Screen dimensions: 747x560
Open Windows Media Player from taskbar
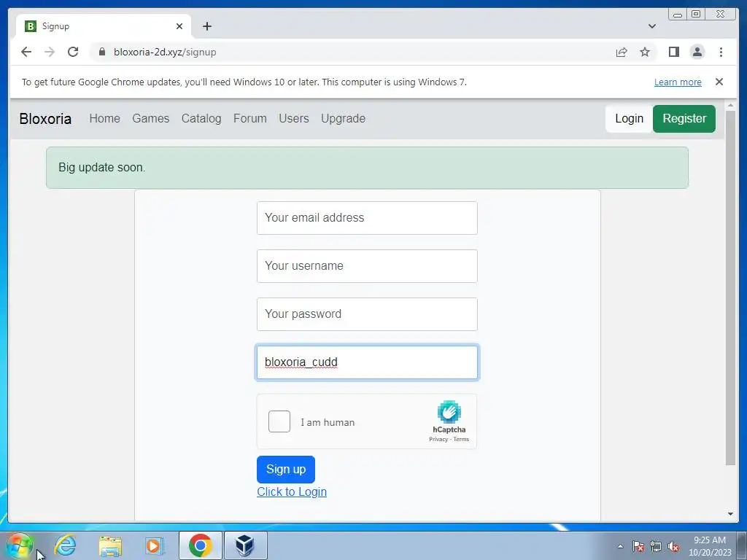[x=155, y=545]
